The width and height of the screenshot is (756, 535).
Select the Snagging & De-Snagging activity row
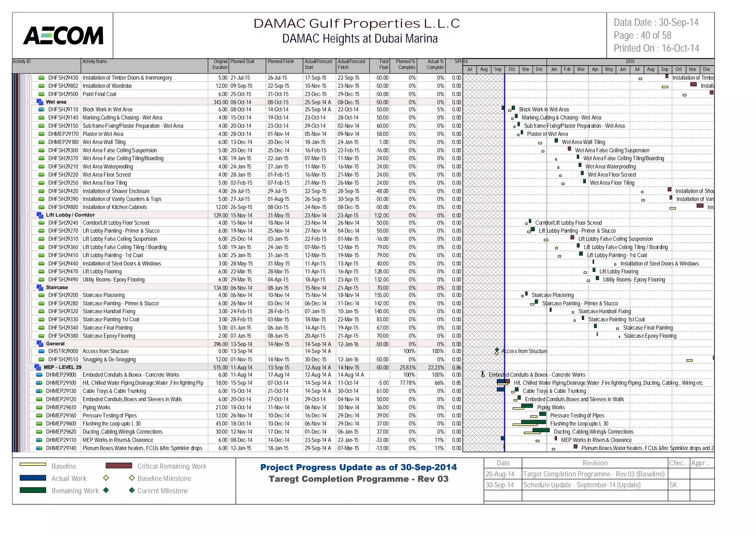[x=109, y=359]
